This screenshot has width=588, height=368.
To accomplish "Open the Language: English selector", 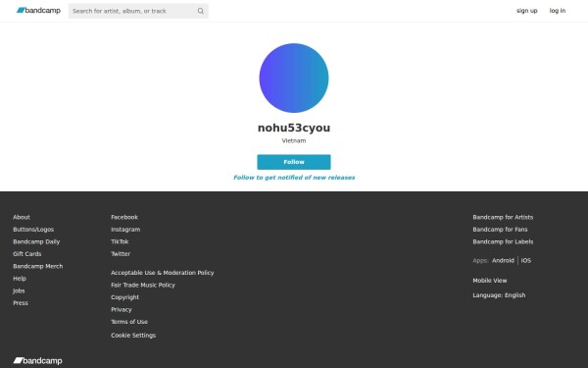I will (x=499, y=295).
